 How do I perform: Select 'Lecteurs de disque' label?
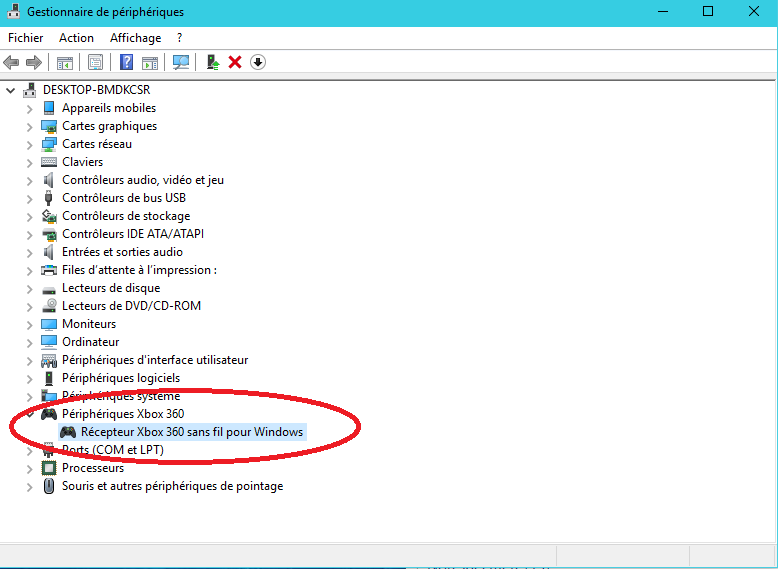[x=111, y=288]
